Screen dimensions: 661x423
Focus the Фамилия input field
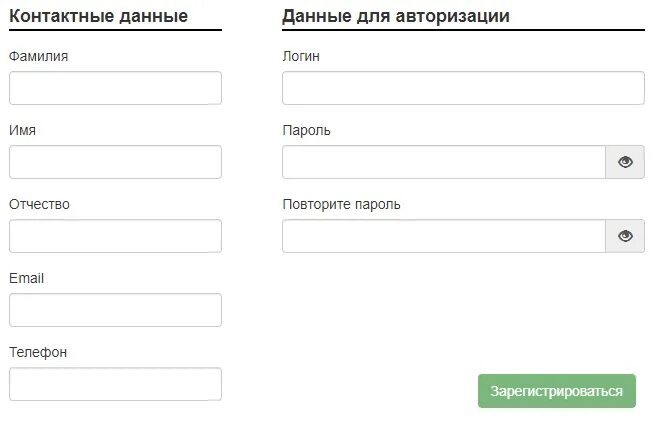116,88
